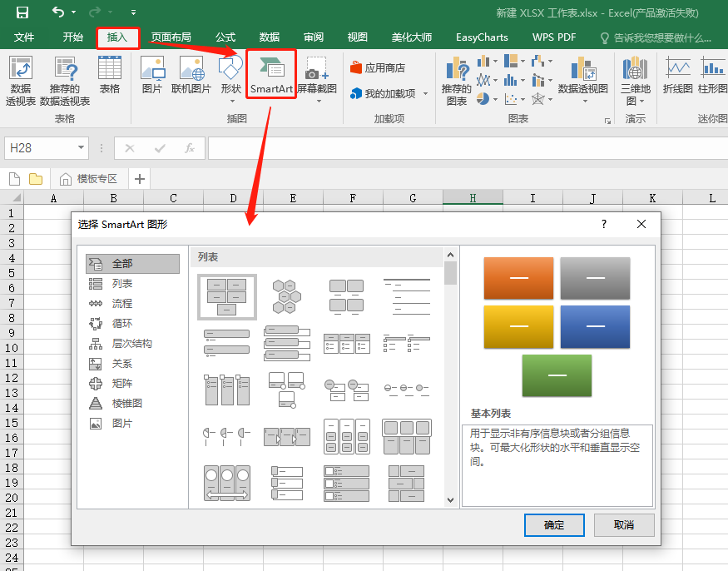Click the 表格 table icon
The width and height of the screenshot is (728, 571).
pyautogui.click(x=110, y=74)
